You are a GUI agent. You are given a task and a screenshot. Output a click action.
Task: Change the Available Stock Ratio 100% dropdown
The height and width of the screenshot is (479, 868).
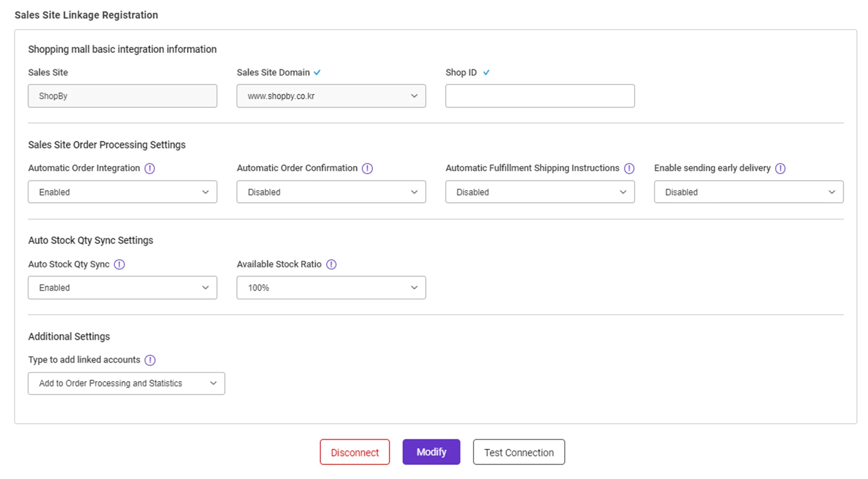coord(331,288)
